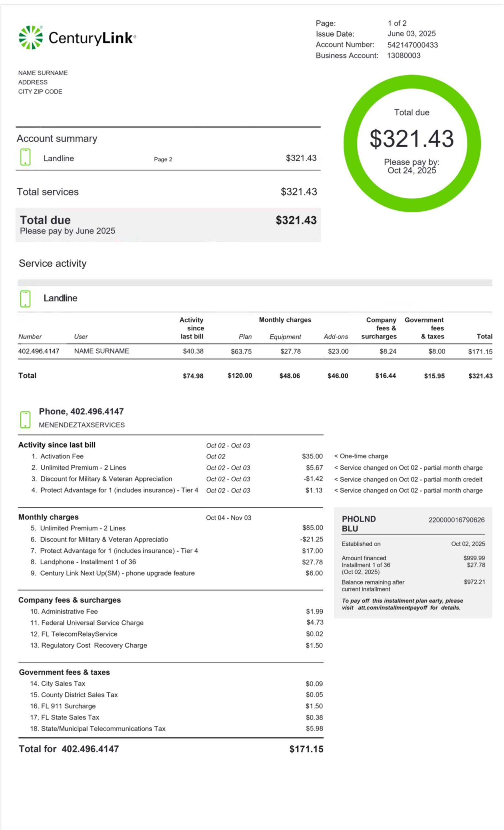Open the Page 2 link for Landline
504x830 pixels.
click(x=163, y=159)
